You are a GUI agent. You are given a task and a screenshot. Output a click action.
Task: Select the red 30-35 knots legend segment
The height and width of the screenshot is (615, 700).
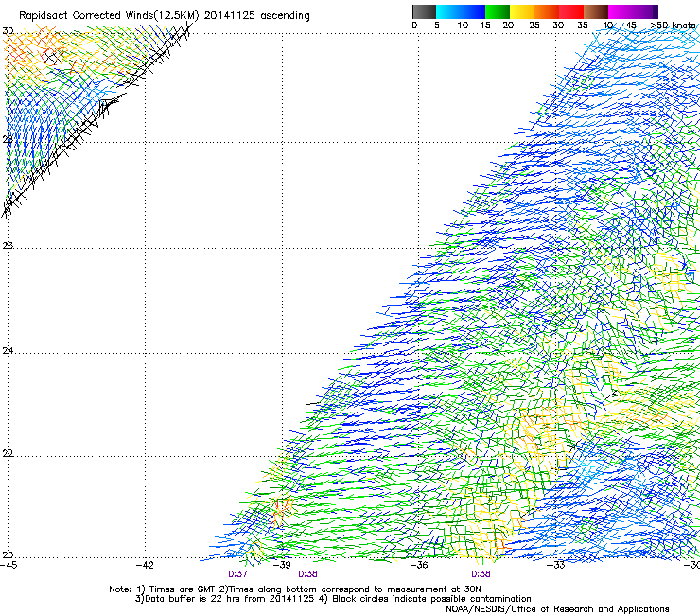(x=571, y=11)
